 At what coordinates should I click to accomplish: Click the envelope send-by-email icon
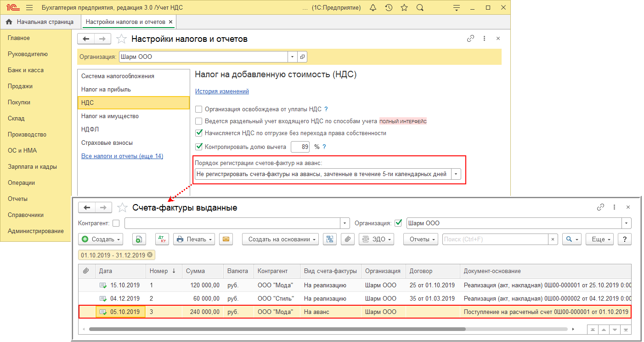click(x=226, y=239)
